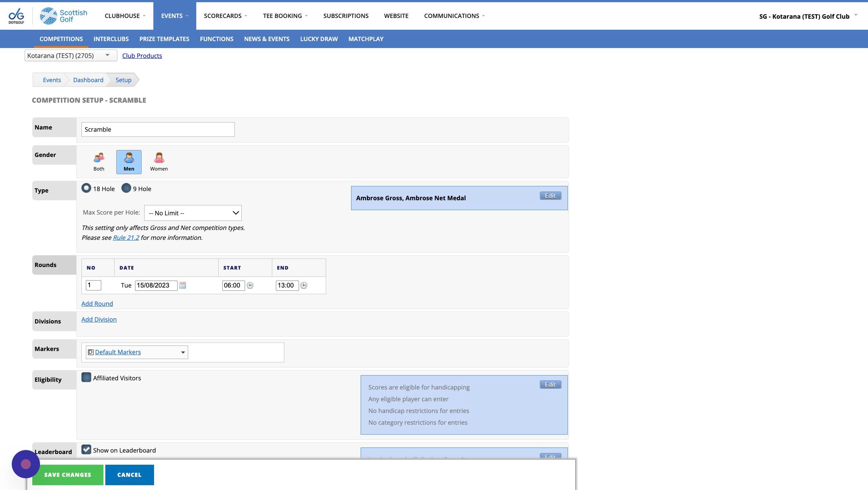Open the start time clock picker
The image size is (868, 490).
250,285
